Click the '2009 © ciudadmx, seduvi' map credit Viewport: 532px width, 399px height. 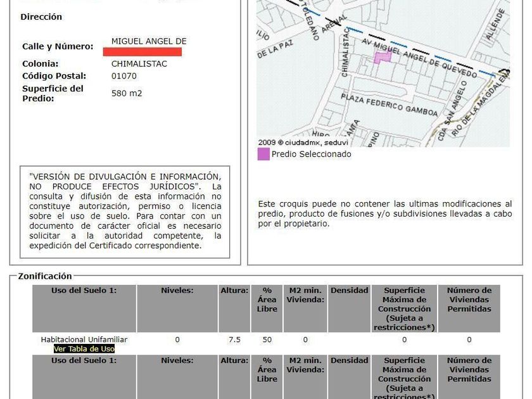click(x=303, y=142)
